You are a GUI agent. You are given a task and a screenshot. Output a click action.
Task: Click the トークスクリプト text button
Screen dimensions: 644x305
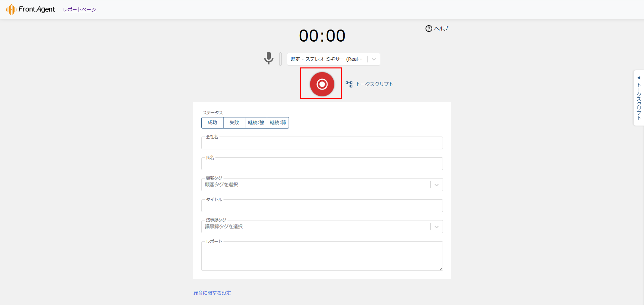tap(375, 84)
